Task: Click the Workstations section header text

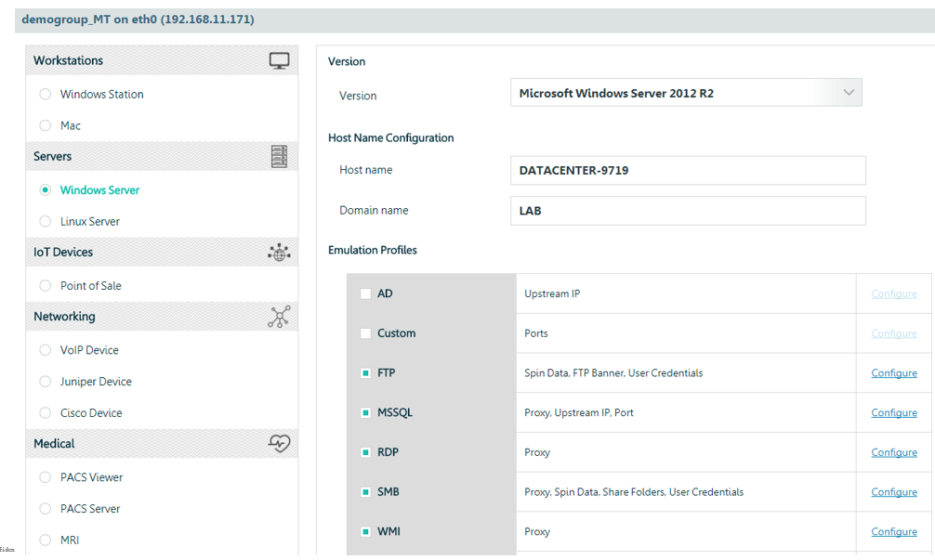Action: tap(68, 60)
